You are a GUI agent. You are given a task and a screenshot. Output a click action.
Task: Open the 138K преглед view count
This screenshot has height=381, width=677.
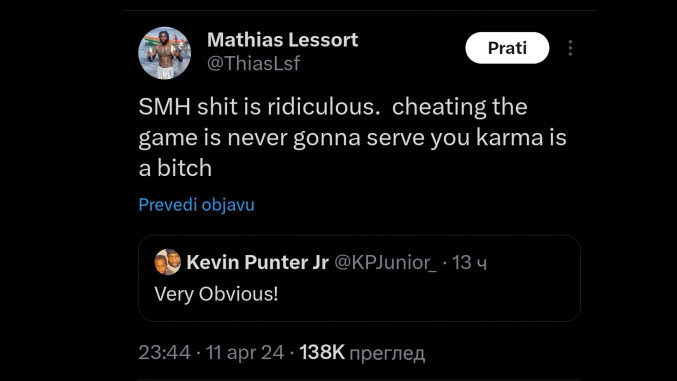pos(362,352)
